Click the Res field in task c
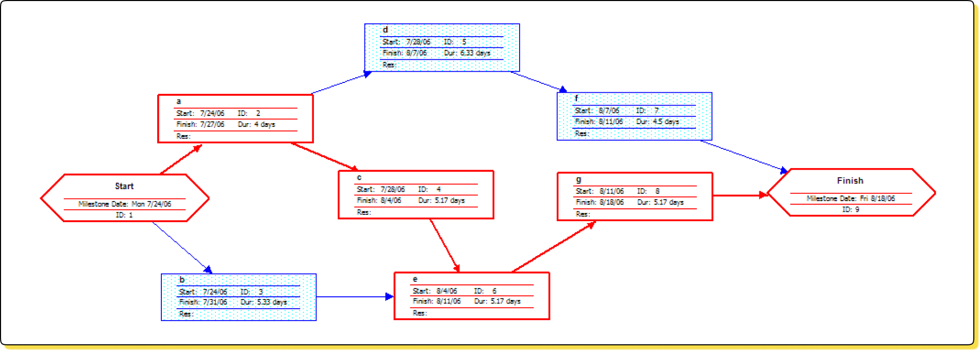Image resolution: width=980 pixels, height=351 pixels. 364,212
